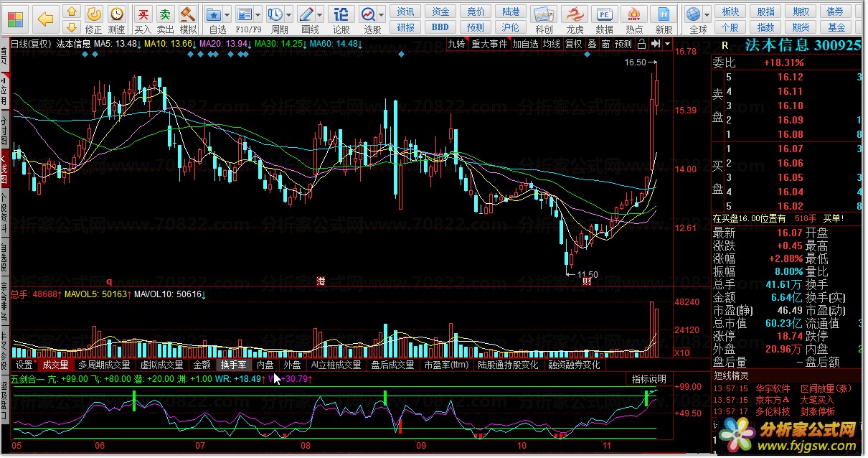Click 华宇软件 in the 短线精灵 list

[773, 388]
